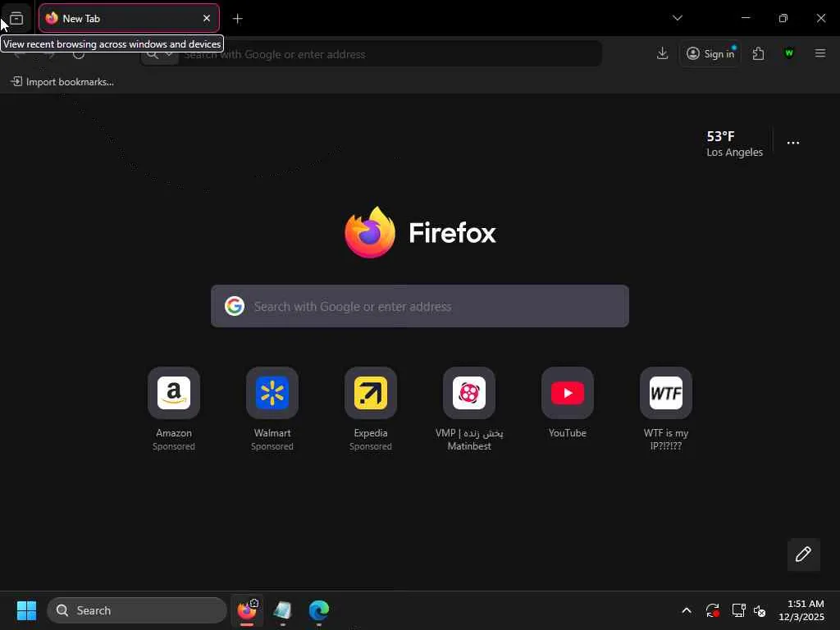Click the sync status tray icon
Screen dimensions: 840x630
click(x=712, y=610)
